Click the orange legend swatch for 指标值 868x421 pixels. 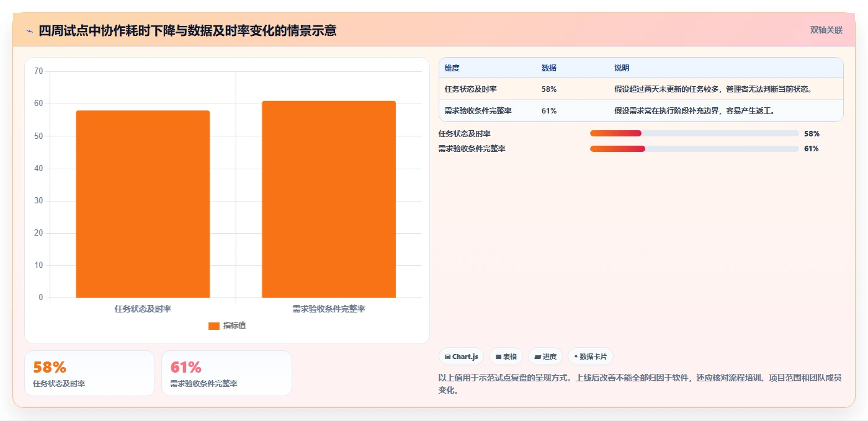pos(214,326)
